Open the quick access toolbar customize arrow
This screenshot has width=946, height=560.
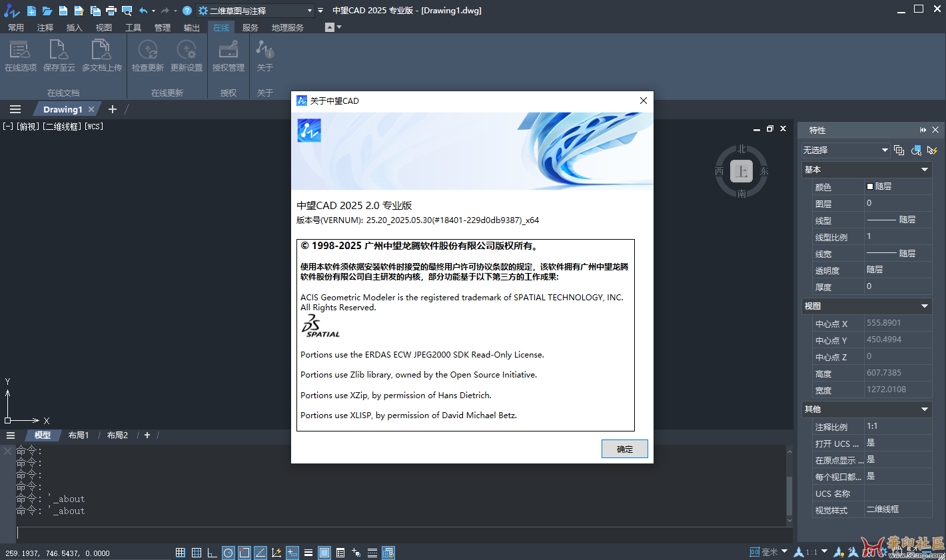[320, 11]
